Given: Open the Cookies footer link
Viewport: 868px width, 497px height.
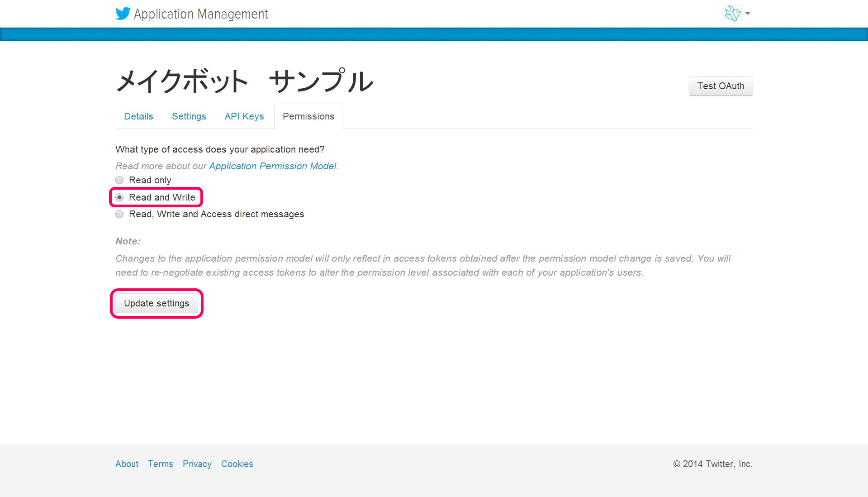Looking at the screenshot, I should tap(237, 464).
